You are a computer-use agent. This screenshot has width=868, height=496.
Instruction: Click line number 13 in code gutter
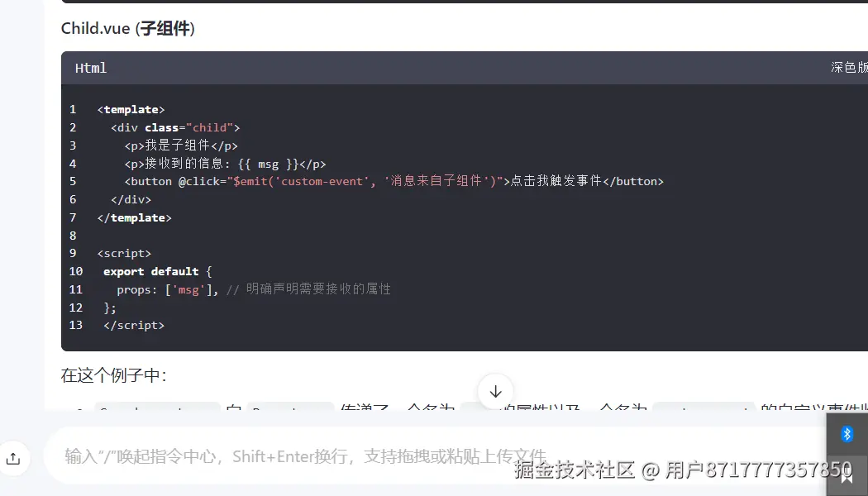76,325
